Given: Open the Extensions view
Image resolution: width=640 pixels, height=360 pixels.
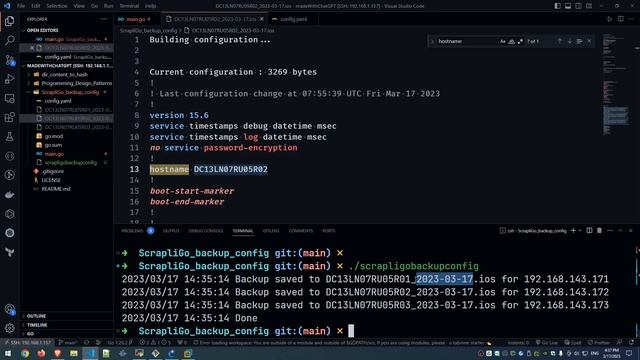Looking at the screenshot, I should [10, 118].
